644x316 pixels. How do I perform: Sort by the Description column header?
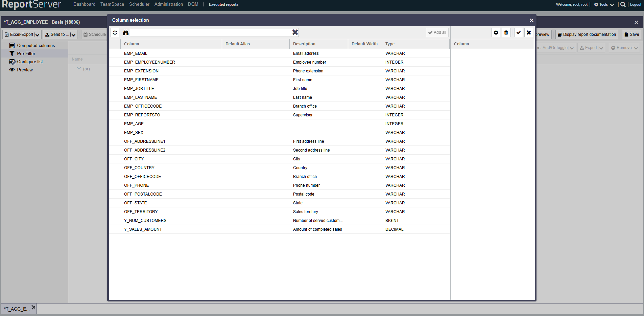click(x=304, y=44)
